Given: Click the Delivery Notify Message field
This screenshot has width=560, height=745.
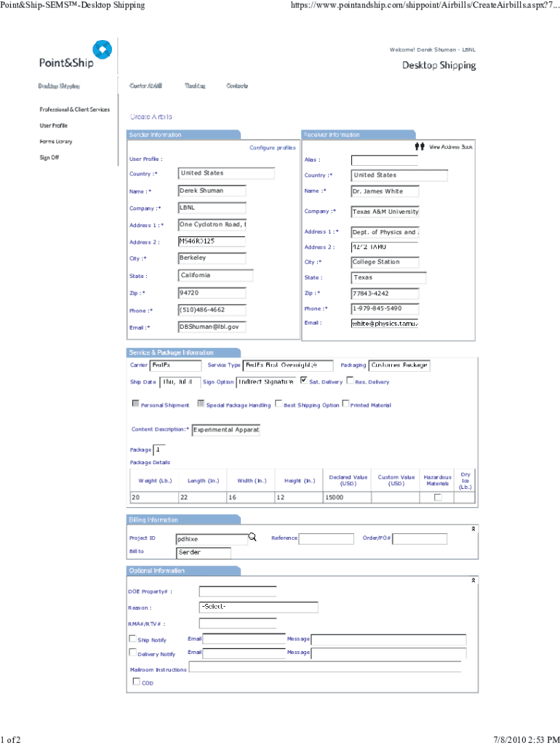Looking at the screenshot, I should [388, 653].
